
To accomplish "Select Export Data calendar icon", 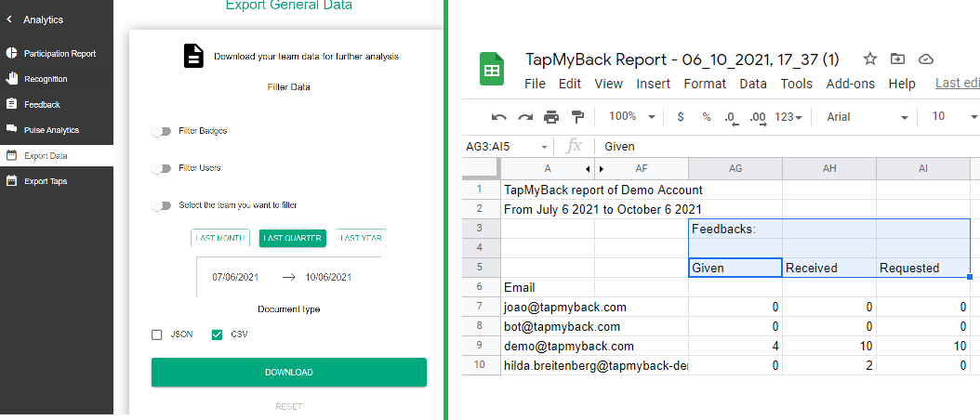I will point(11,155).
